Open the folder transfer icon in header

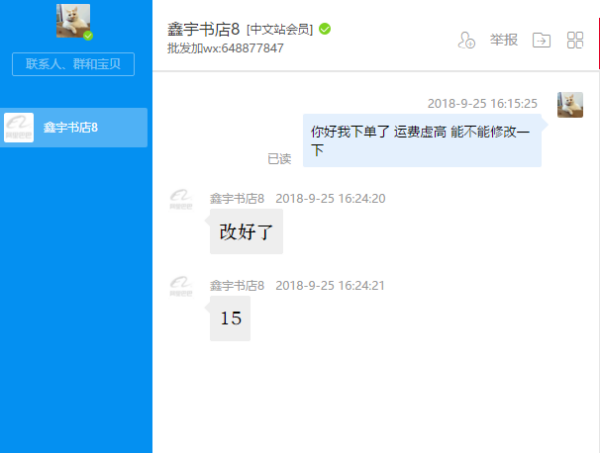(541, 40)
